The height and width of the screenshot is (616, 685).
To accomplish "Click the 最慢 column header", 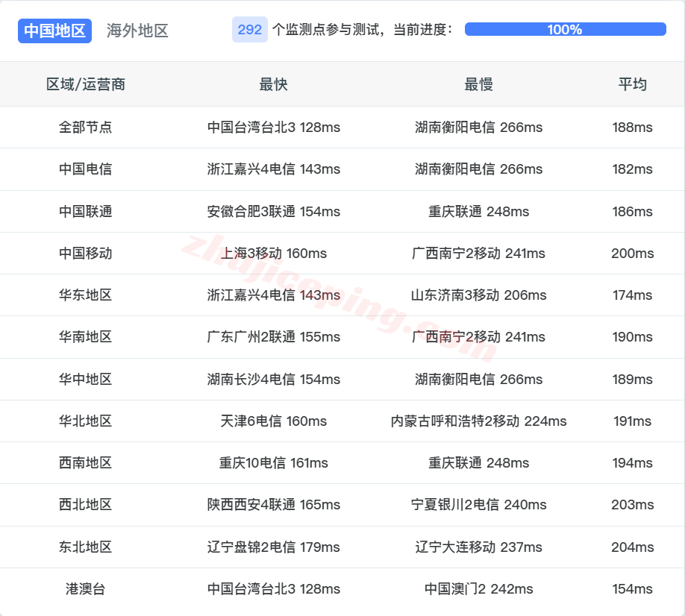I will 479,84.
